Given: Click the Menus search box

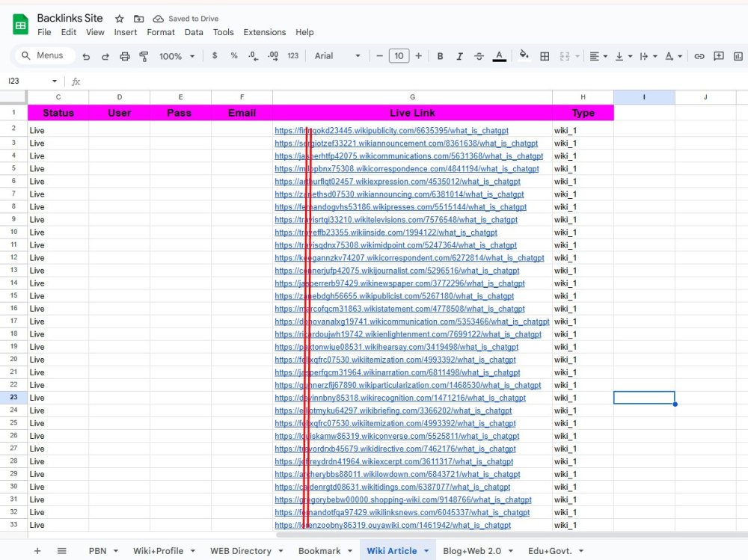Looking at the screenshot, I should click(45, 55).
